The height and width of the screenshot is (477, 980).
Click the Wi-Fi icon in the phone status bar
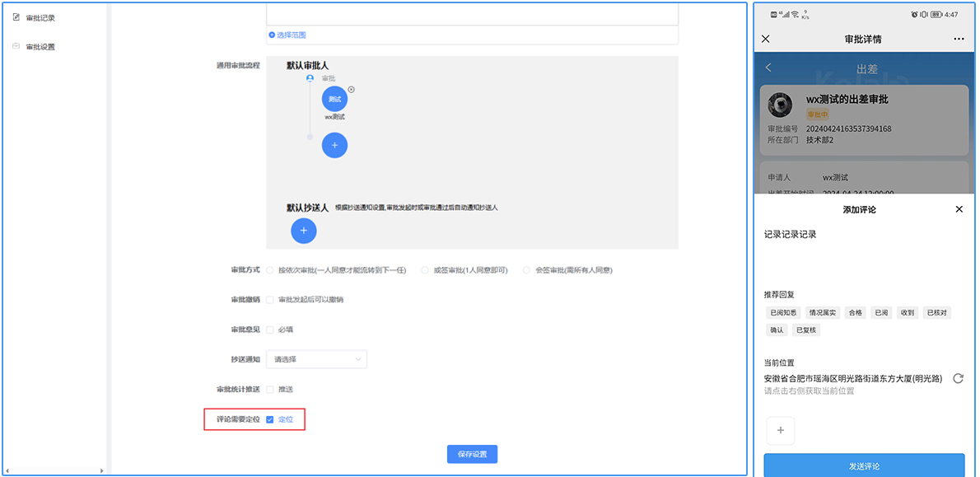click(x=795, y=14)
